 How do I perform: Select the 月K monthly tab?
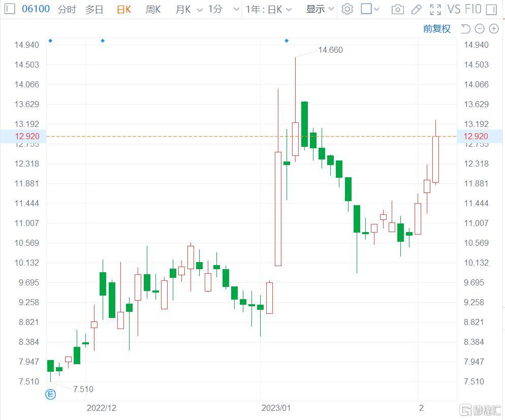point(183,9)
